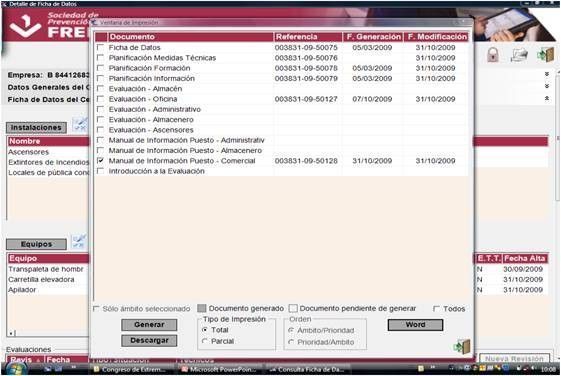
Task: Click the Word button
Action: (x=415, y=325)
